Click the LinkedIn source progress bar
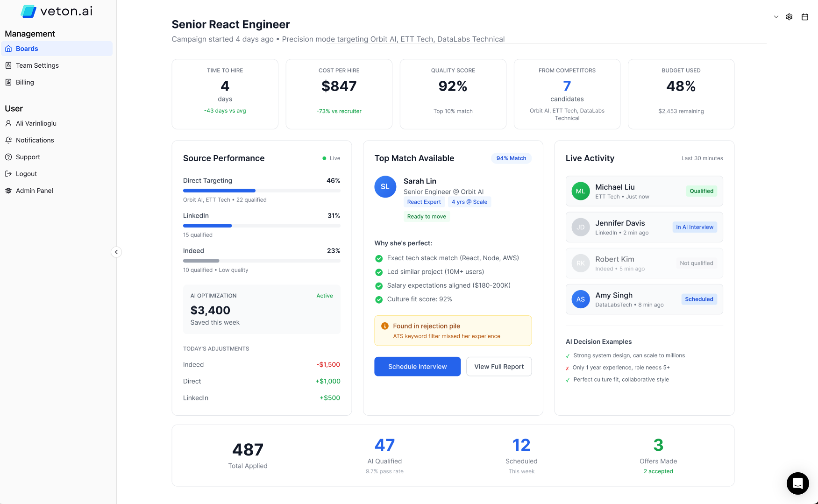The height and width of the screenshot is (504, 818). pyautogui.click(x=262, y=226)
